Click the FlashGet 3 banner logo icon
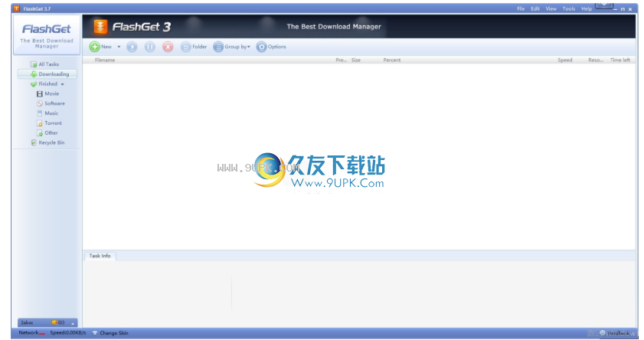 (x=100, y=27)
